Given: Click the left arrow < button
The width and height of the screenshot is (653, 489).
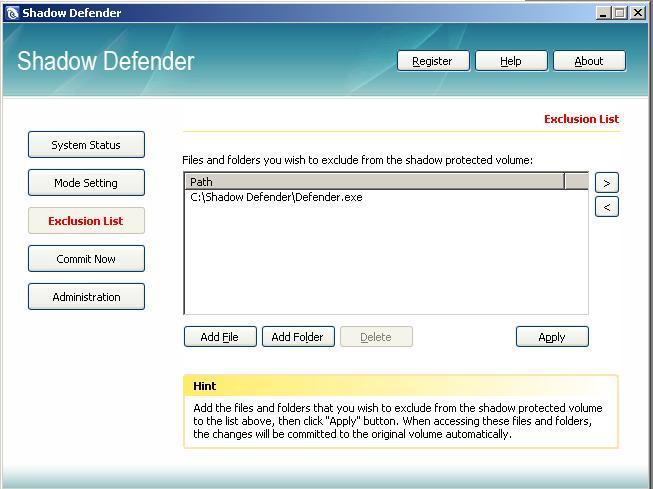Looking at the screenshot, I should coord(607,207).
